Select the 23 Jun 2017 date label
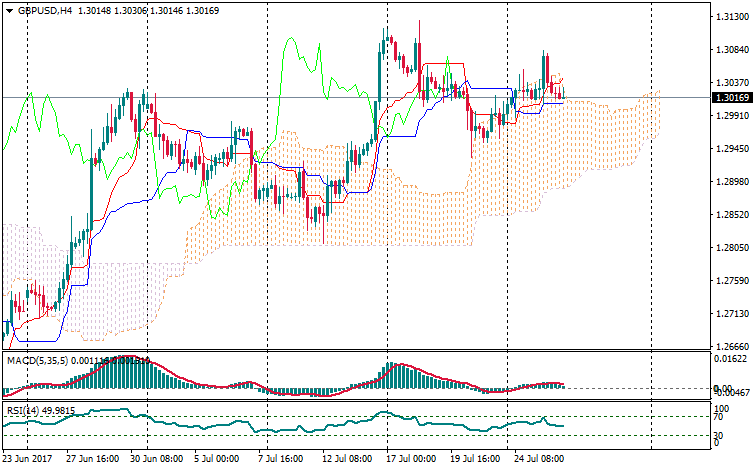The image size is (753, 470). pyautogui.click(x=26, y=459)
